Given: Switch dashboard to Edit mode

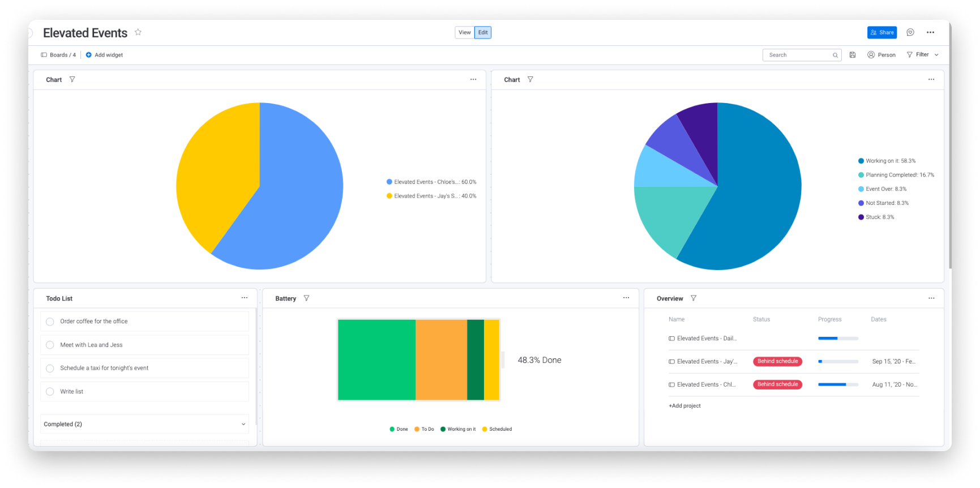Looking at the screenshot, I should pyautogui.click(x=483, y=32).
